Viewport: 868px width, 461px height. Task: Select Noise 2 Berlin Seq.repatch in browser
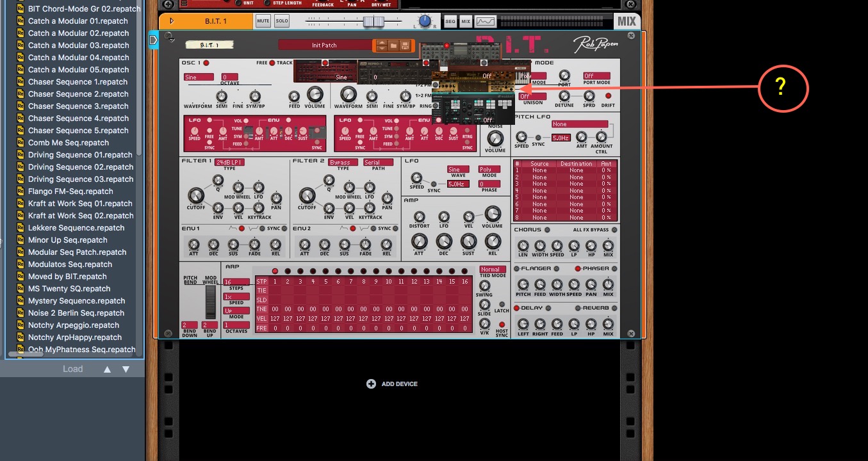click(76, 313)
